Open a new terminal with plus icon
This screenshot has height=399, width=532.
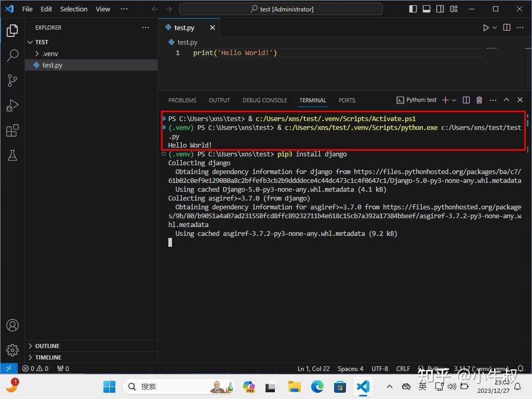(x=445, y=100)
